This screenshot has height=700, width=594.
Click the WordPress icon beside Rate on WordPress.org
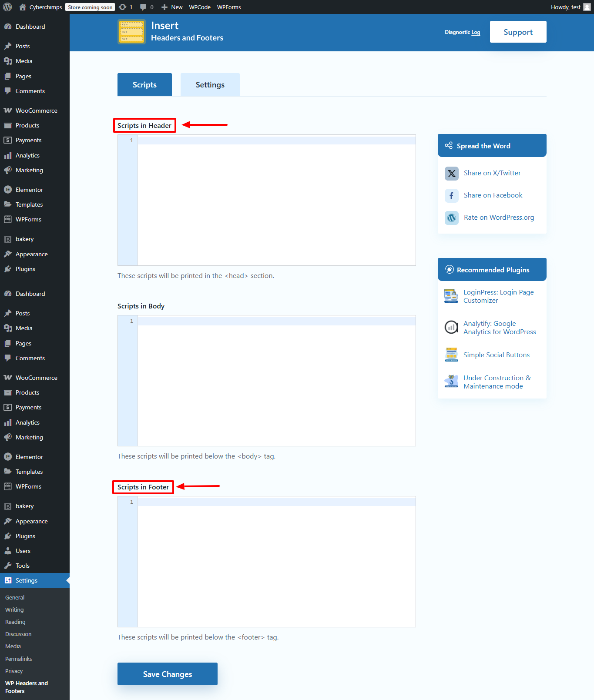point(452,218)
